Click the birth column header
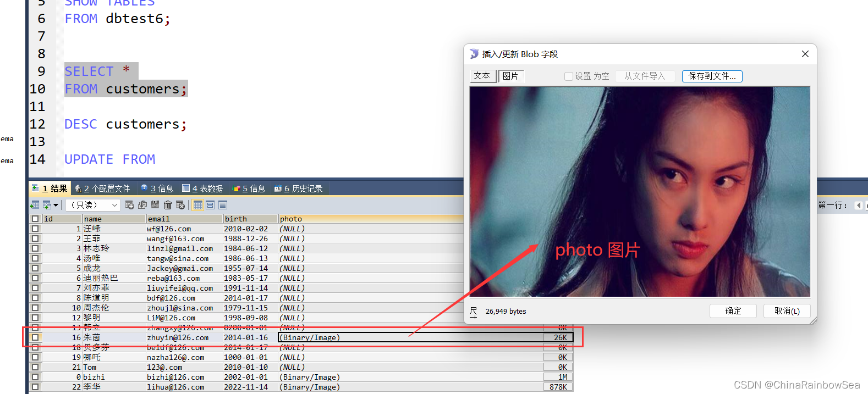Viewport: 868px width, 394px height. click(x=250, y=219)
